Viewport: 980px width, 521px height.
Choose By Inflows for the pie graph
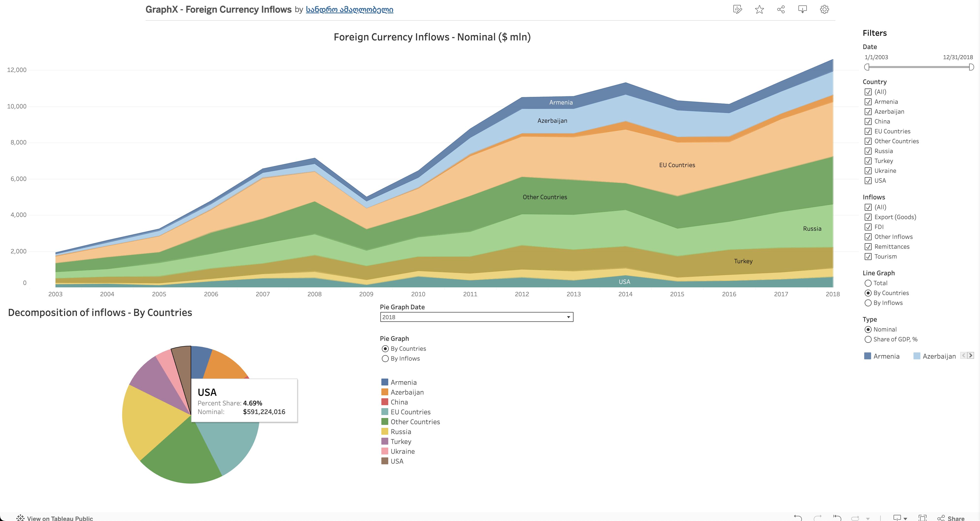click(385, 358)
